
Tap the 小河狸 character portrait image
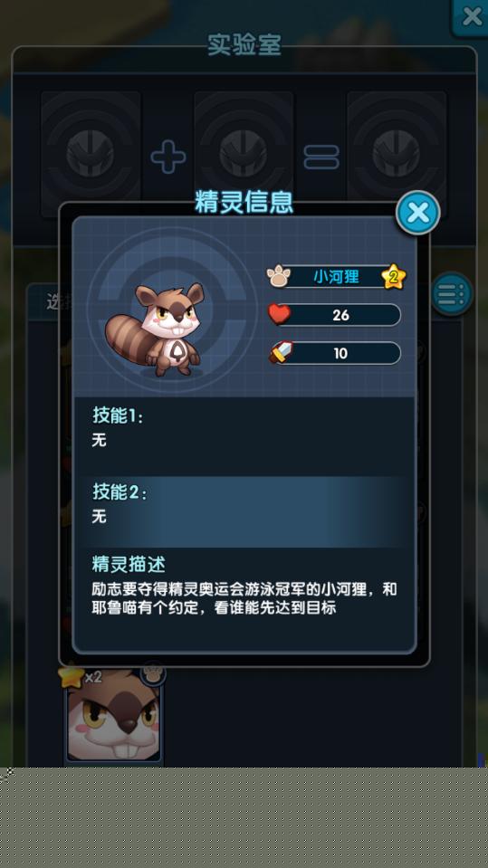[x=155, y=329]
